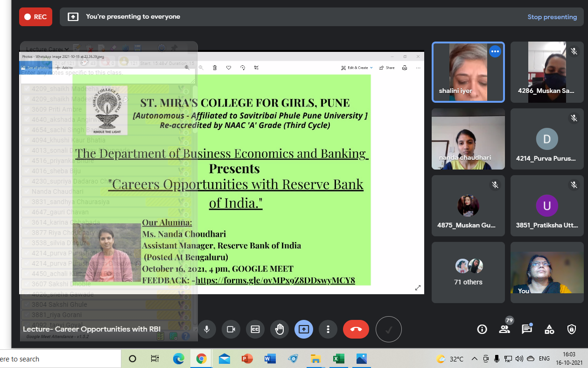Rotate the WhatsApp image
588x368 pixels.
click(243, 68)
